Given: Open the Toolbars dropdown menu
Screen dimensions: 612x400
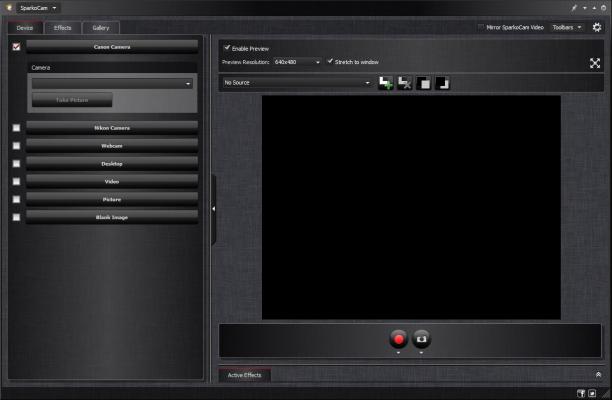Looking at the screenshot, I should tap(567, 27).
